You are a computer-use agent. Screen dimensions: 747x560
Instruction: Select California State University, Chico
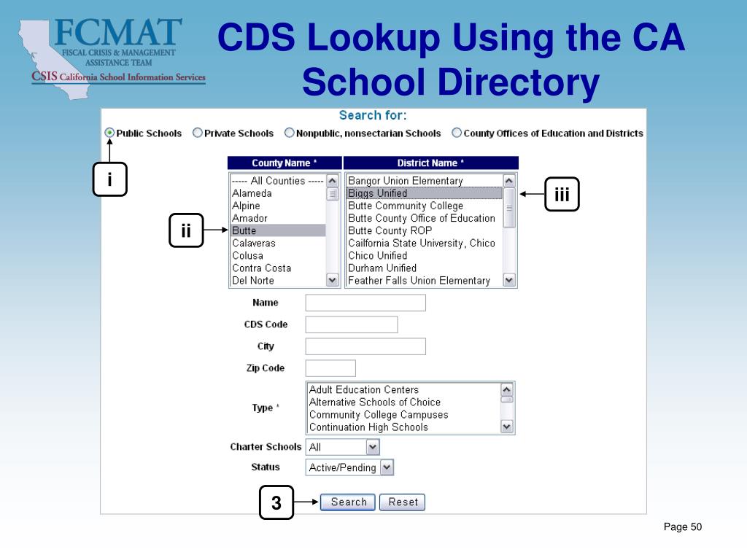click(424, 243)
